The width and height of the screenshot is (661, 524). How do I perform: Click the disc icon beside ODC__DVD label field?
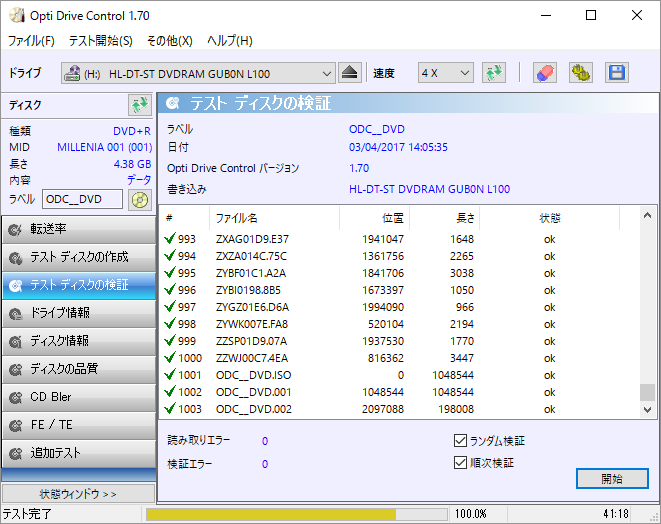tap(140, 199)
